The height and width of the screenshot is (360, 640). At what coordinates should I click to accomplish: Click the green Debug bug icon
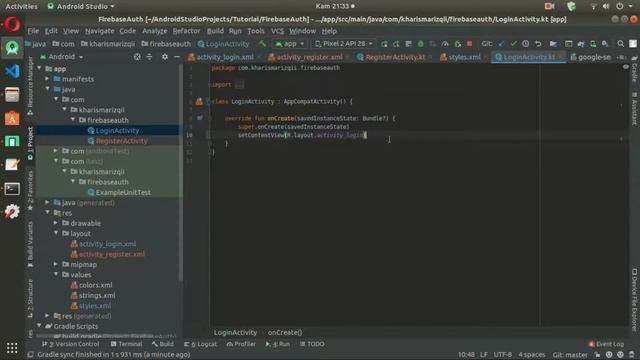(x=420, y=44)
